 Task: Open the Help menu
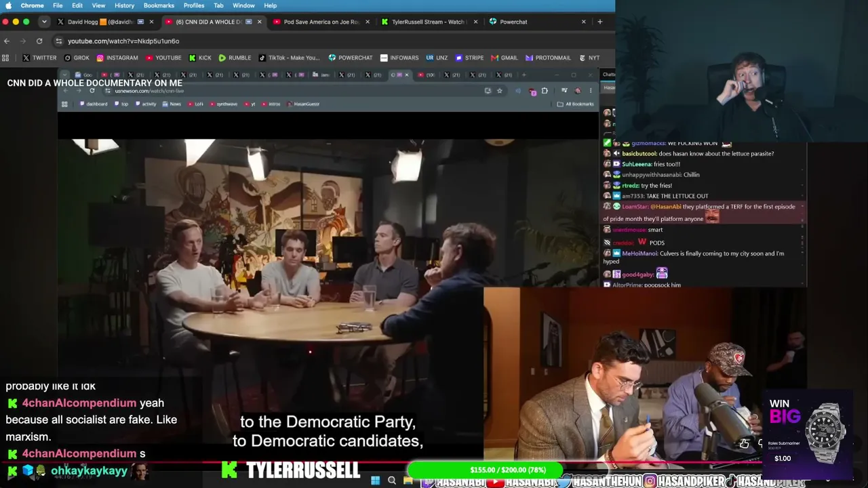tap(270, 5)
